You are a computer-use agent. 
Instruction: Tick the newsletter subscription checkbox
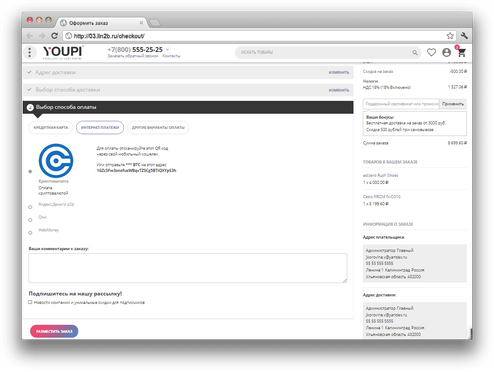(30, 302)
